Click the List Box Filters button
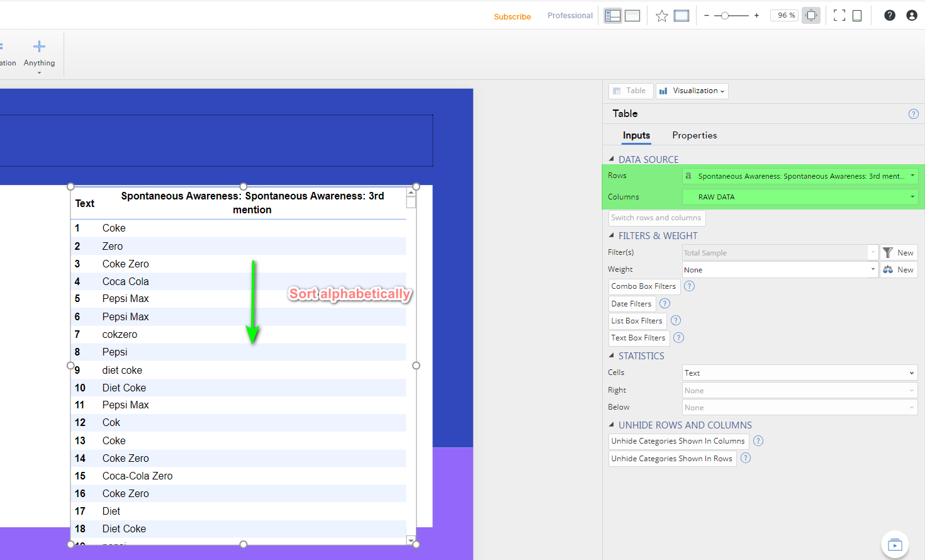Image resolution: width=925 pixels, height=560 pixels. click(637, 321)
